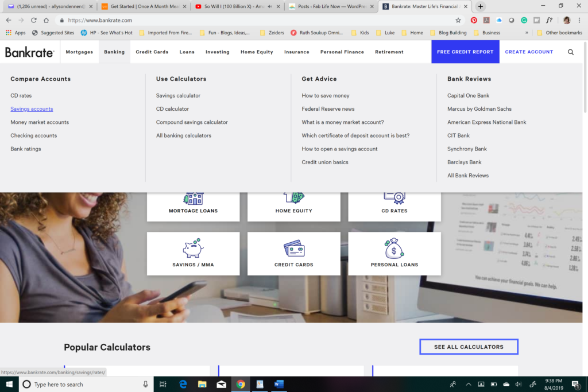The width and height of the screenshot is (588, 392).
Task: Open the Blog Building bookmarks folder
Action: (448, 33)
